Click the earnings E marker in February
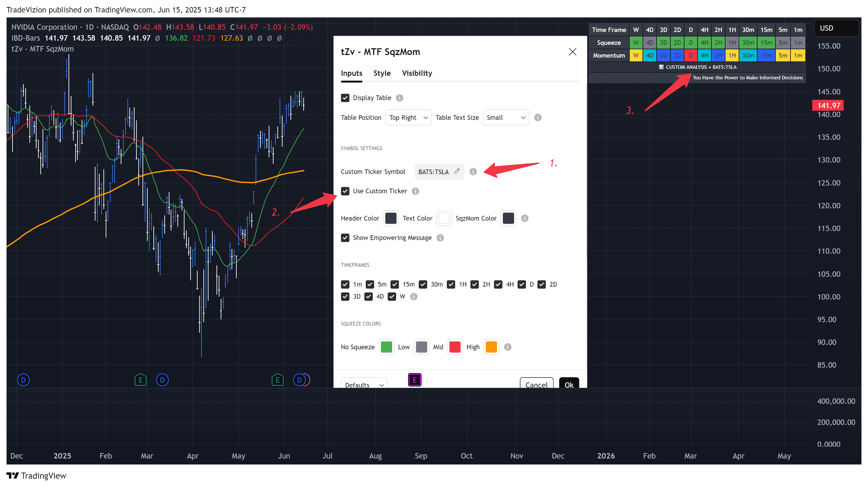 [x=141, y=380]
